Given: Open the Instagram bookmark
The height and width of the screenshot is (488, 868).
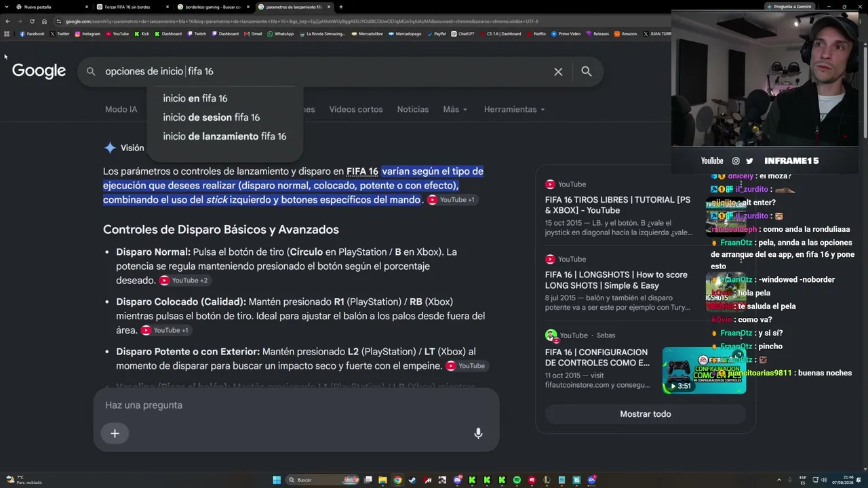Looking at the screenshot, I should (87, 34).
